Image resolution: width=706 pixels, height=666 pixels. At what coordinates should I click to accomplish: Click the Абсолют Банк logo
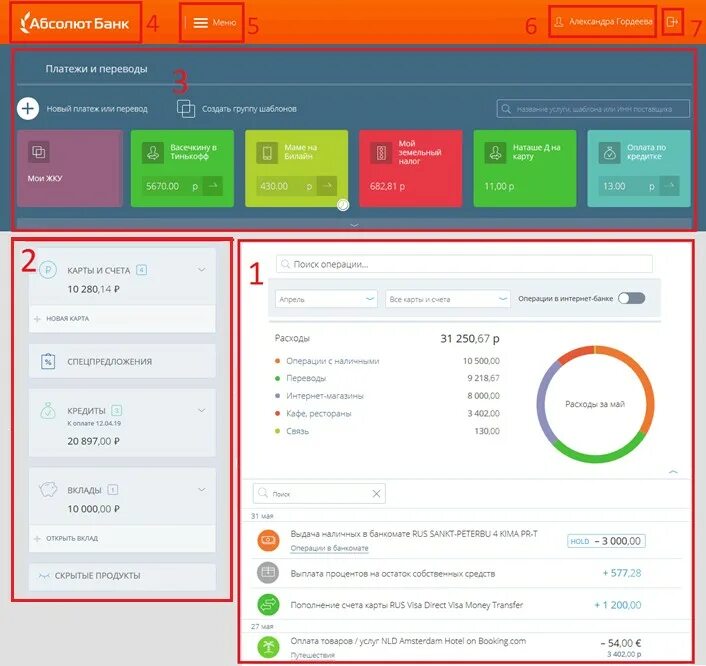[75, 23]
